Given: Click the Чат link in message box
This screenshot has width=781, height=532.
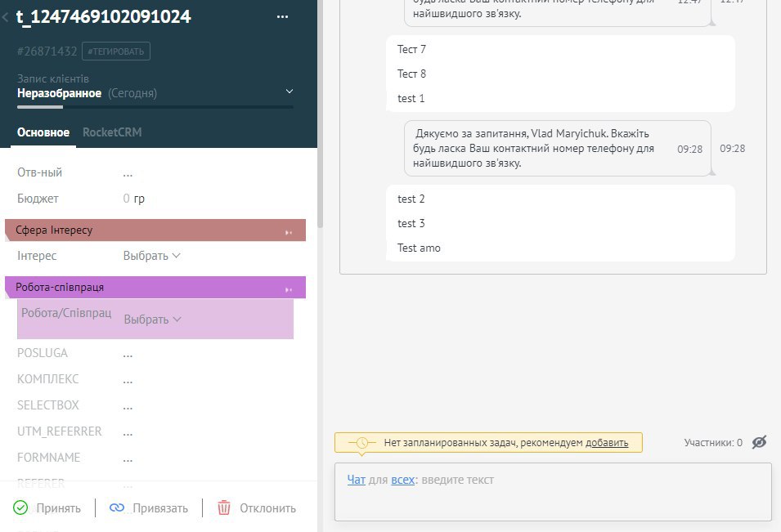Looking at the screenshot, I should [x=356, y=480].
